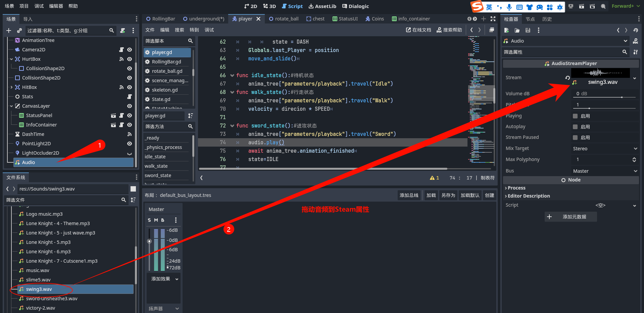Viewport: 644px width, 313px height.
Task: Expand the HitBox tree node
Action: point(11,87)
